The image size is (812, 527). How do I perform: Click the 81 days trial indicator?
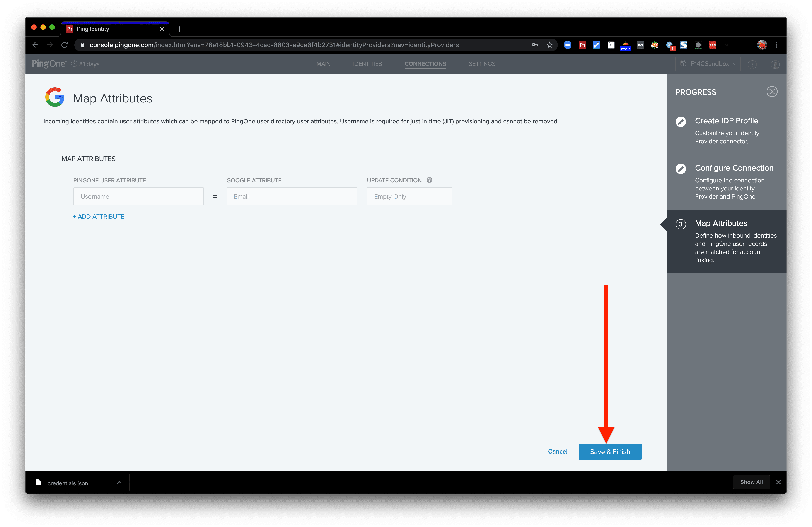point(85,64)
